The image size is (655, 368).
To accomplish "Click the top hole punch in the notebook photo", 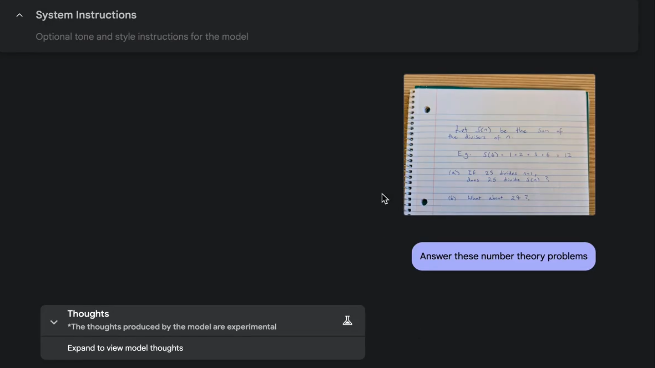I will [x=427, y=109].
